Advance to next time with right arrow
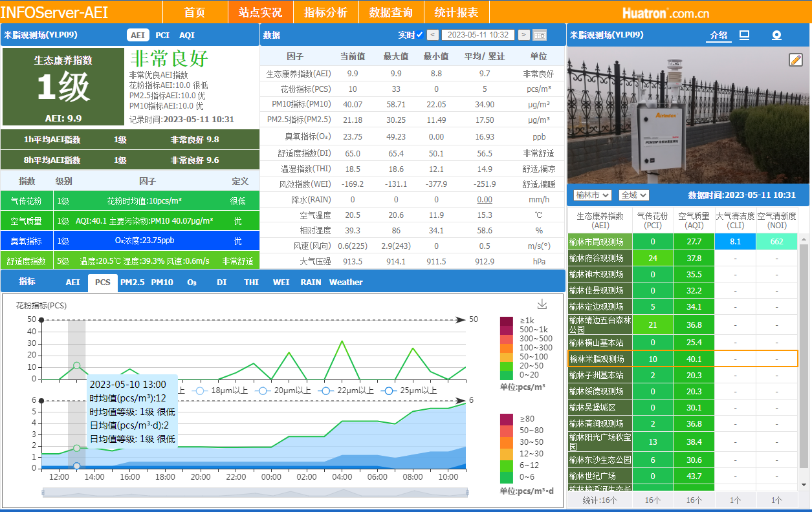The height and width of the screenshot is (512, 812). 523,35
